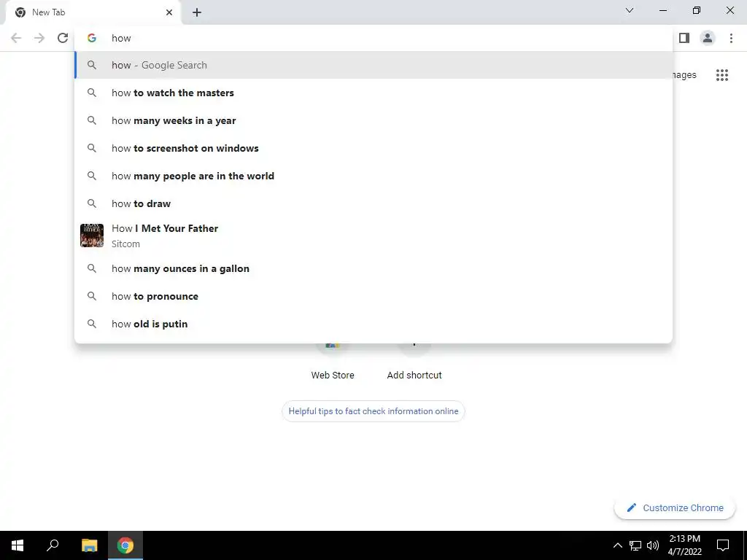Open the Google apps grid
Screen dimensions: 747x560
coord(721,75)
